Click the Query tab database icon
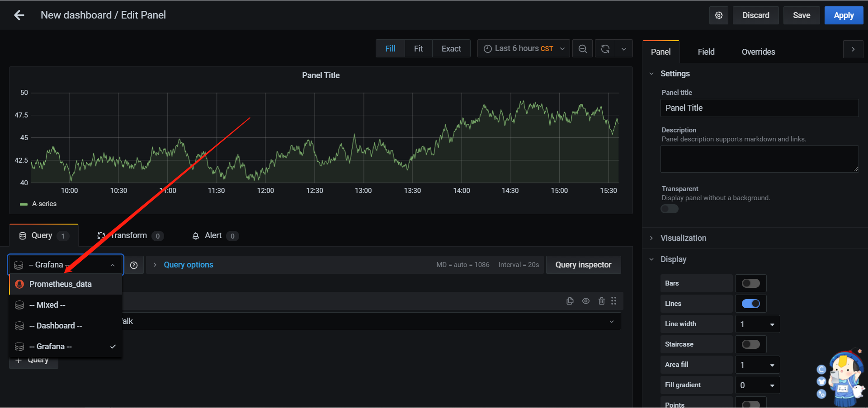The width and height of the screenshot is (868, 408). [23, 236]
